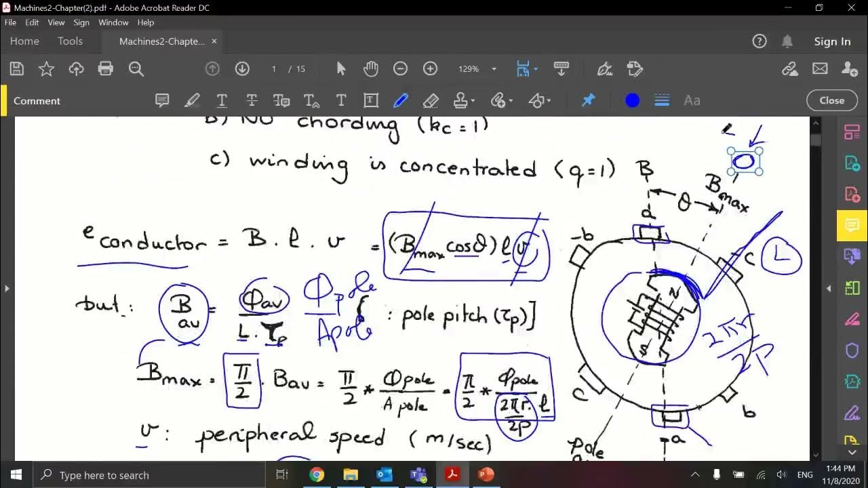868x488 pixels.
Task: Open the Help menu
Action: point(146,22)
